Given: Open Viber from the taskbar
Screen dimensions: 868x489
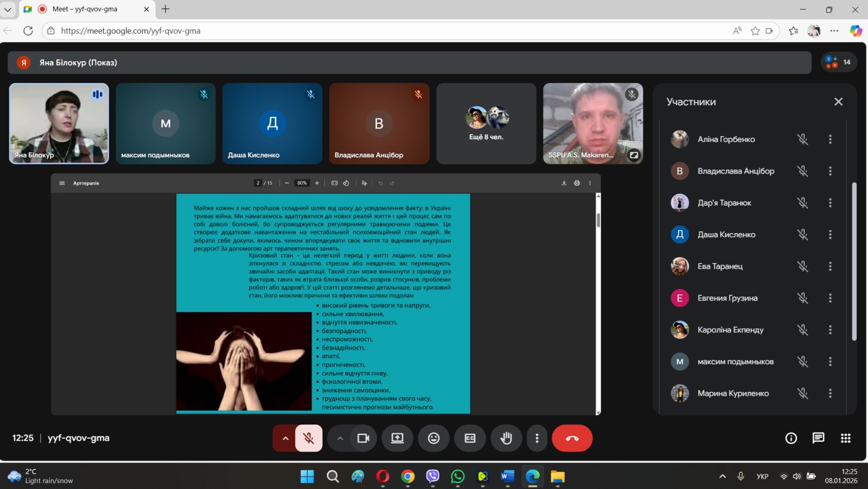Looking at the screenshot, I should 432,477.
